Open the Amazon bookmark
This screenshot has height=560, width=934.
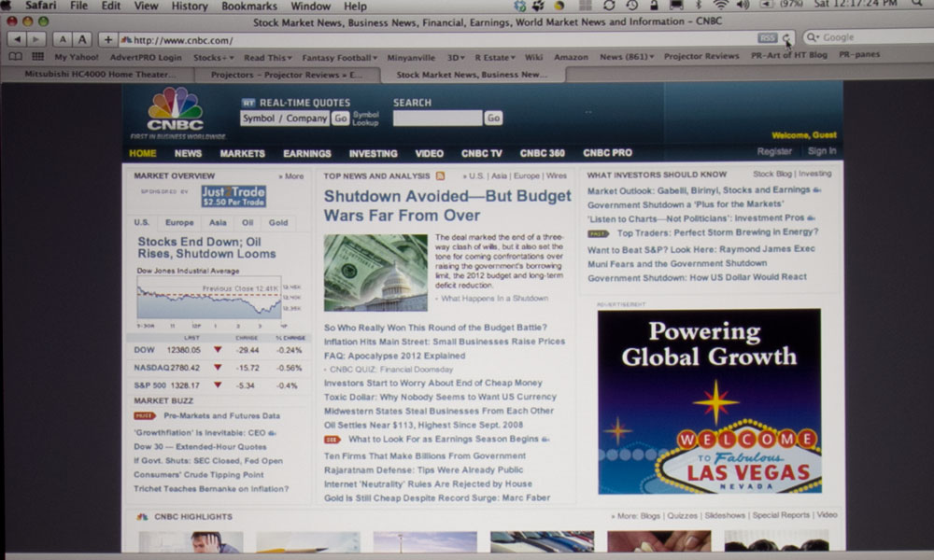point(571,57)
